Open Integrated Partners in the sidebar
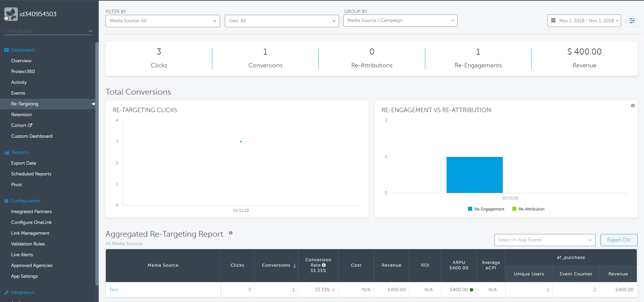644x302 pixels. pyautogui.click(x=31, y=212)
